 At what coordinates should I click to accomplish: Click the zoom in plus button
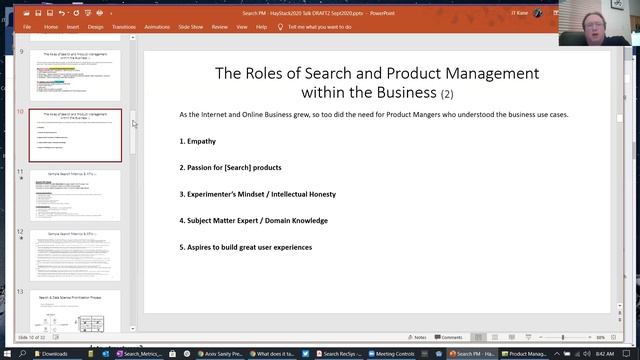(x=589, y=338)
